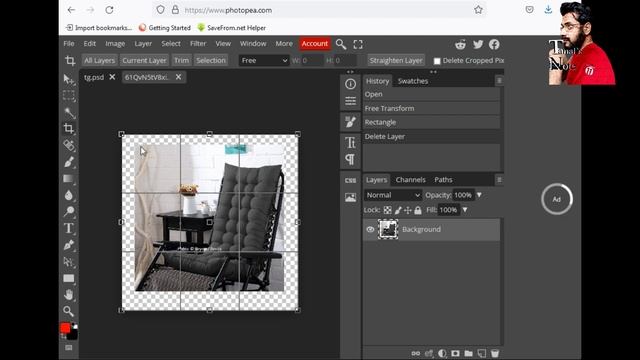Image resolution: width=640 pixels, height=360 pixels.
Task: Select the Spot Healing Brush tool
Action: (x=69, y=145)
